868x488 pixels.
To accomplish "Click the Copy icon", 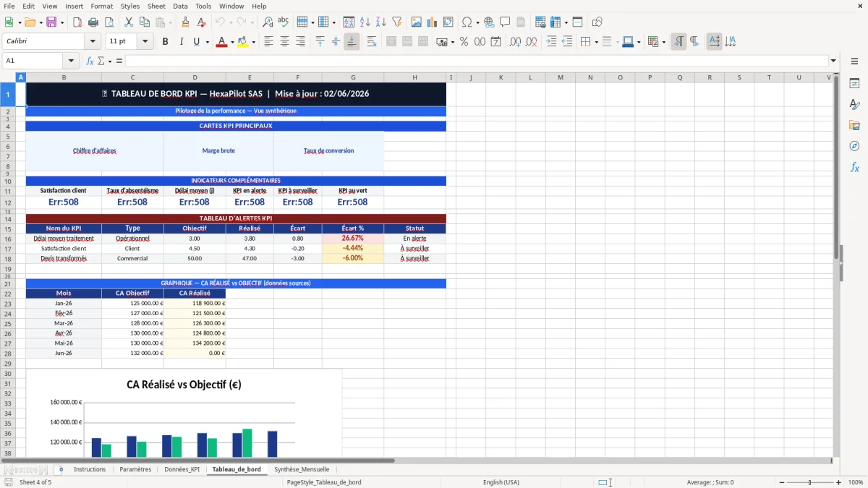I will (145, 22).
